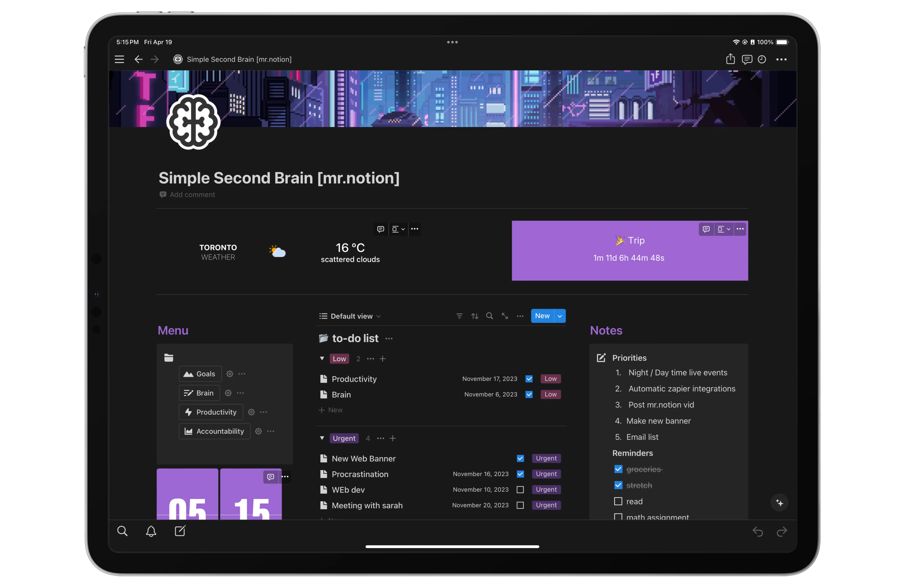Collapse the Low group triangle
Screen dimensions: 905x588
point(322,358)
